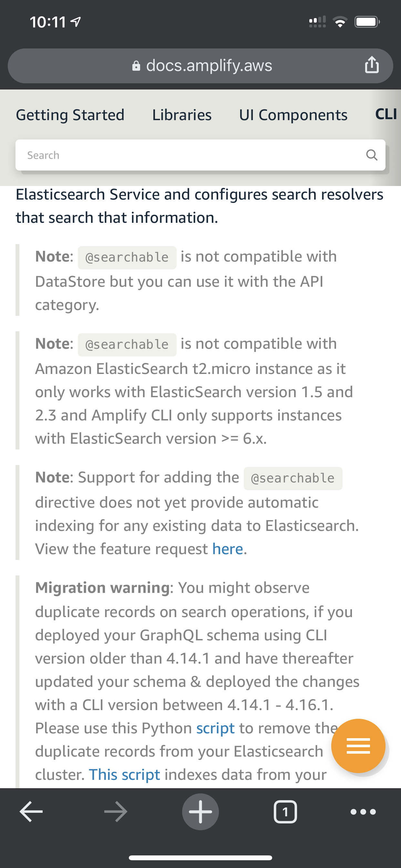Open the feature request 'here' link
Viewport: 401px width, 868px height.
(228, 549)
